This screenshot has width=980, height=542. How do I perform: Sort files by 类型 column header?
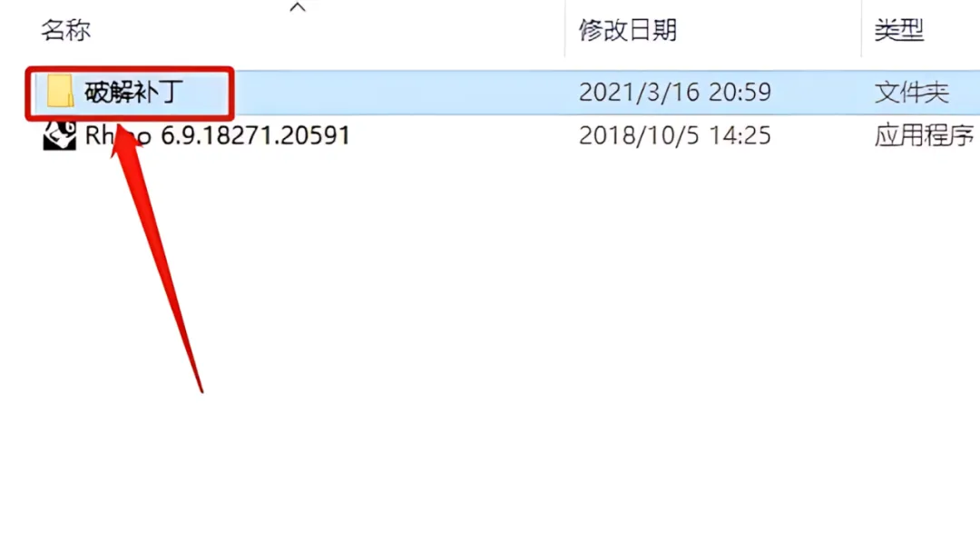[898, 30]
